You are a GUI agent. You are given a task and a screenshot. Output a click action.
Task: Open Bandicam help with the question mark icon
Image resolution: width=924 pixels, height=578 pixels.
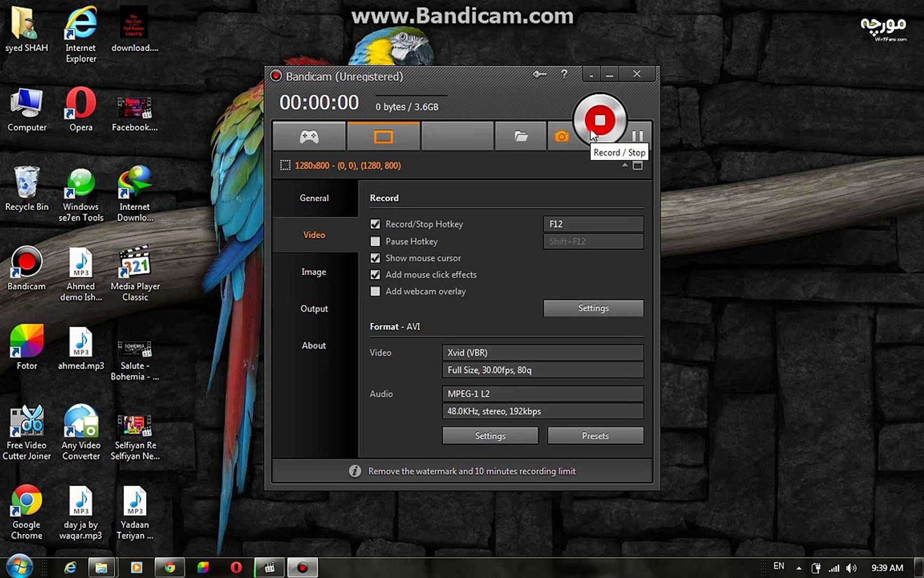[x=564, y=74]
